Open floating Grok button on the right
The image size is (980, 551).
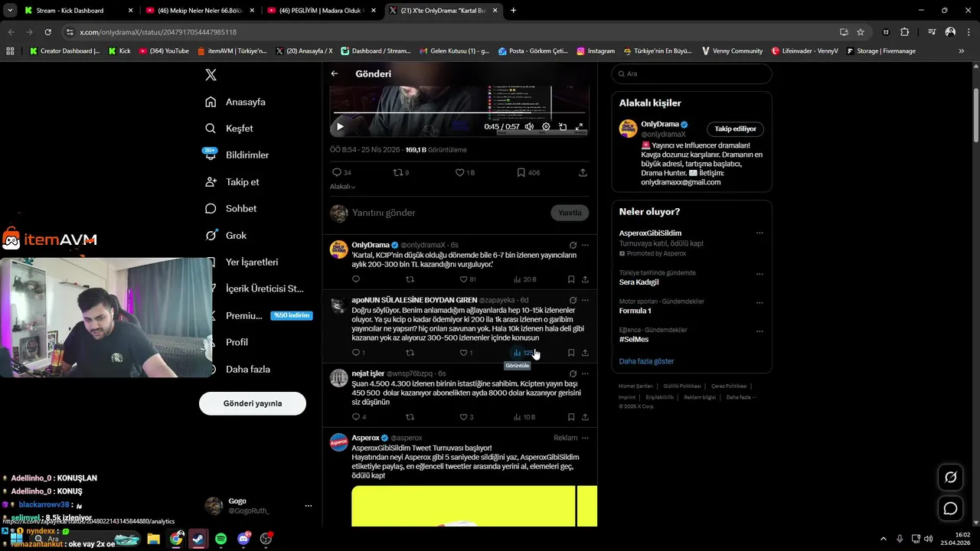[950, 478]
